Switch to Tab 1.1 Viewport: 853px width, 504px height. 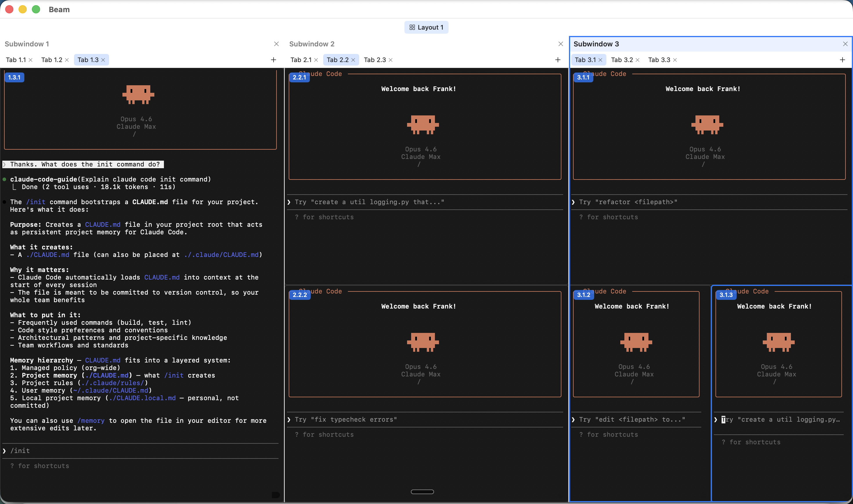(x=16, y=60)
